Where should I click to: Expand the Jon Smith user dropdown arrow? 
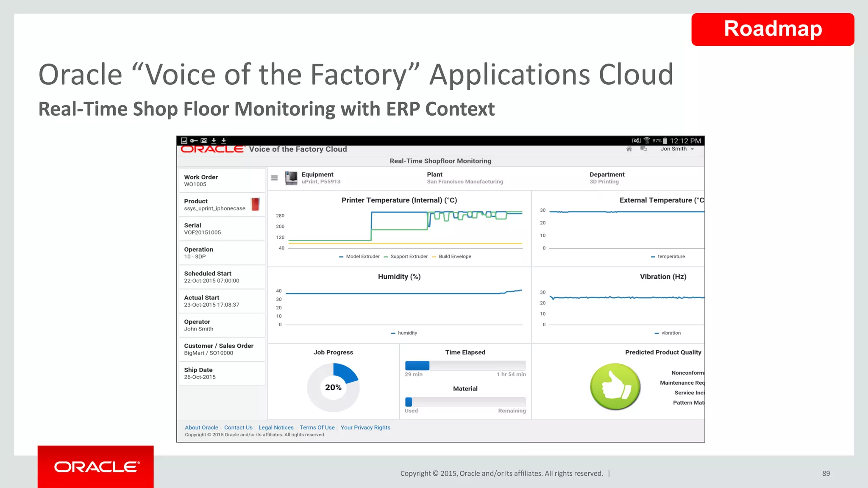(x=692, y=149)
